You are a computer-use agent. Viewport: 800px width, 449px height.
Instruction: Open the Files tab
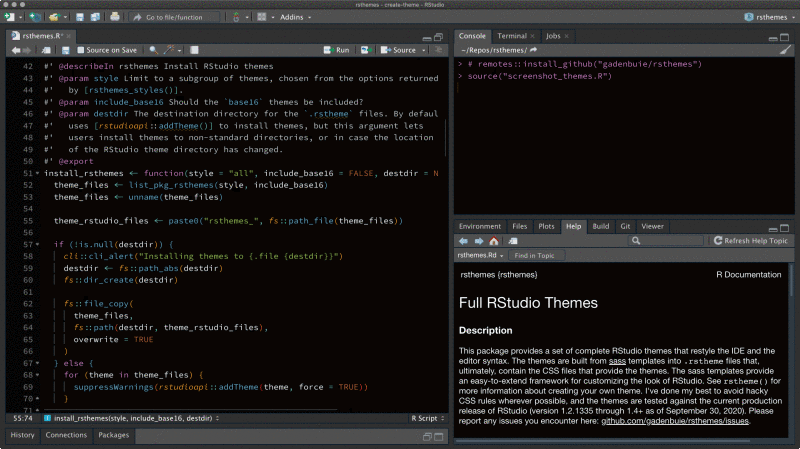tap(519, 226)
